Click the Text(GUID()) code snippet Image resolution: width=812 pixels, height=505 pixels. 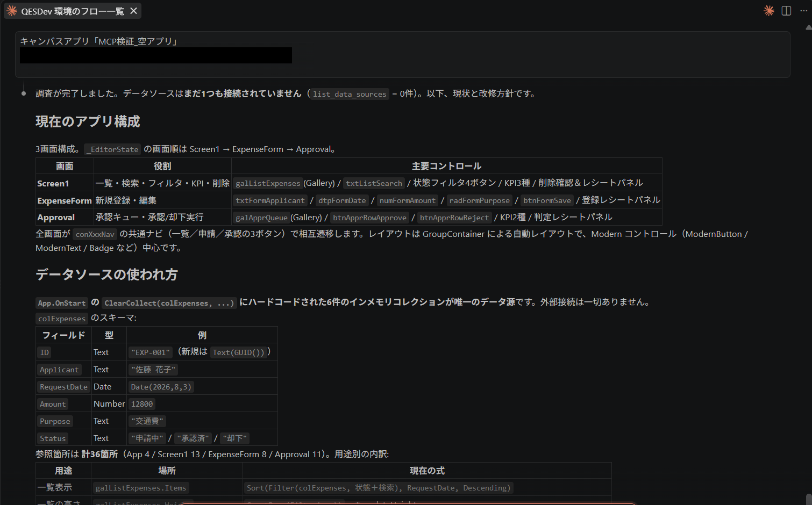click(x=239, y=352)
